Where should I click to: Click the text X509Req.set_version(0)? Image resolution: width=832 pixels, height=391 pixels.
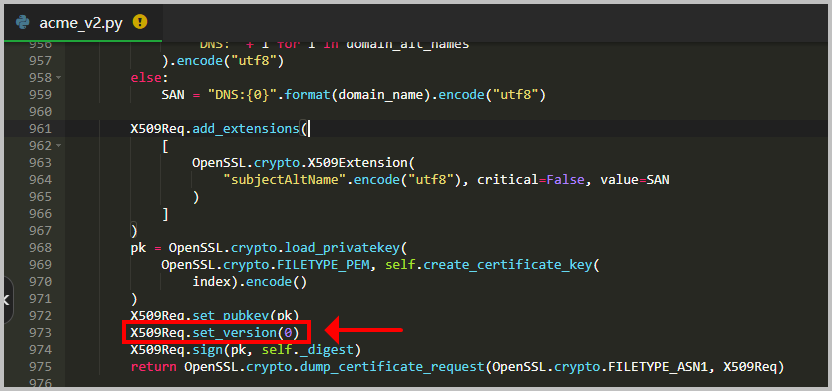click(215, 333)
